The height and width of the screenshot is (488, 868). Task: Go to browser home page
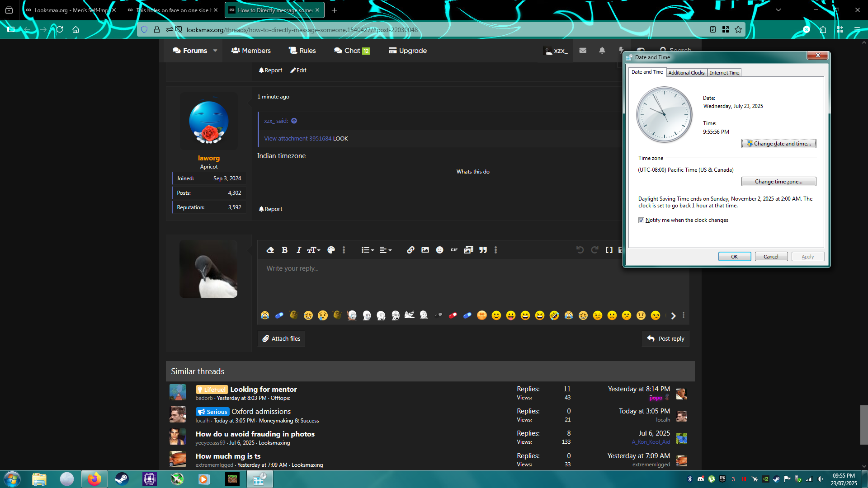tap(75, 29)
